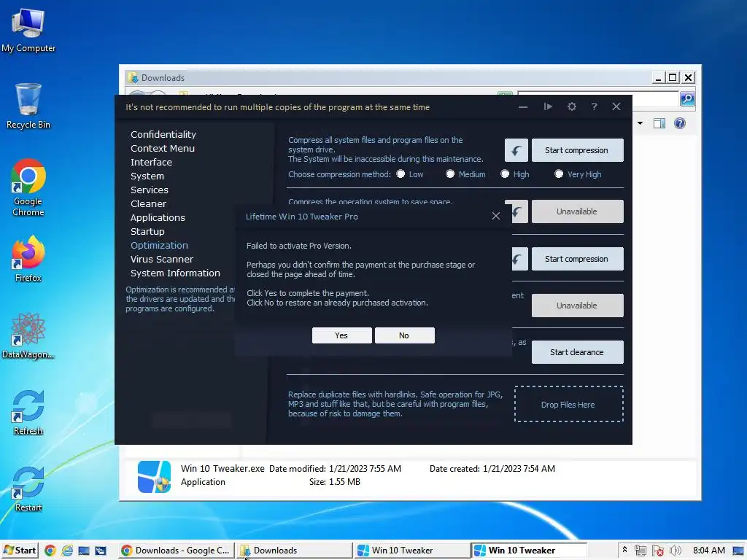Image resolution: width=747 pixels, height=560 pixels.
Task: Open the Win 10 Tweaker help question mark
Action: 594,106
